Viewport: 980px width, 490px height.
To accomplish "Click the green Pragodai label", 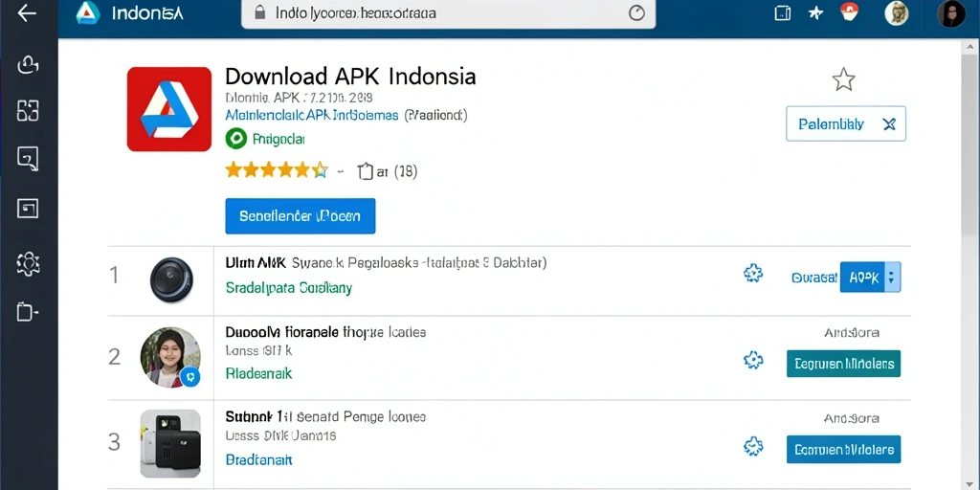I will click(x=278, y=139).
